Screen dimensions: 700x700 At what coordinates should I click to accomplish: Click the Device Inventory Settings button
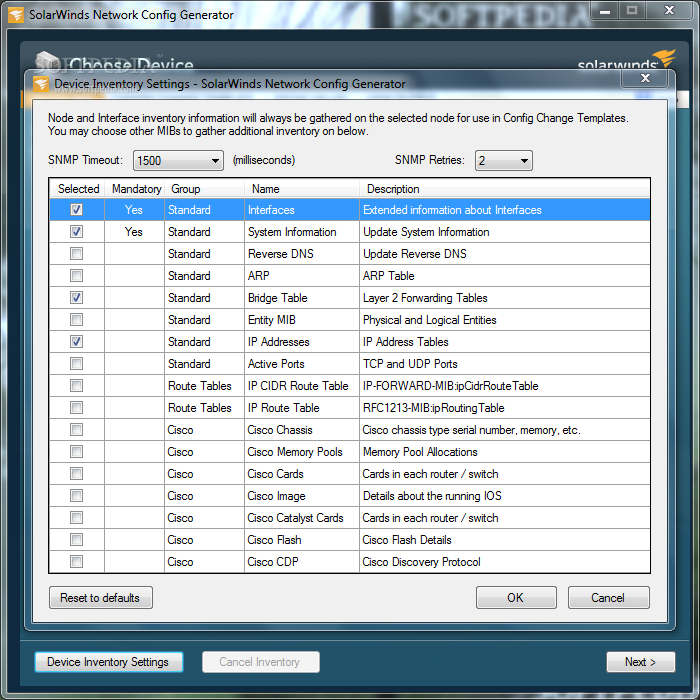pyautogui.click(x=109, y=662)
